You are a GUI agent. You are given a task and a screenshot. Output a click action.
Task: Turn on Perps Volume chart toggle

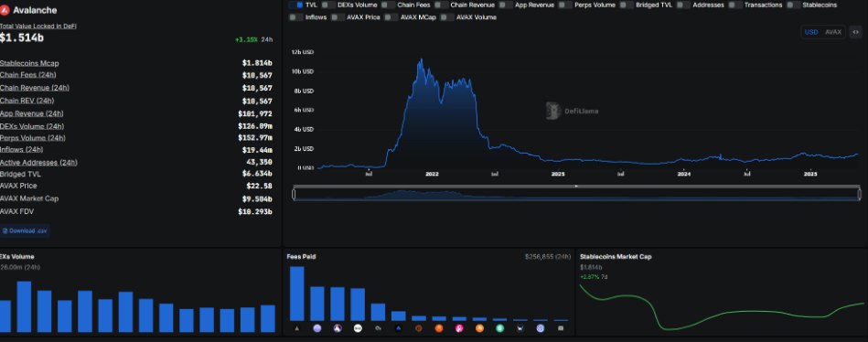(x=565, y=5)
